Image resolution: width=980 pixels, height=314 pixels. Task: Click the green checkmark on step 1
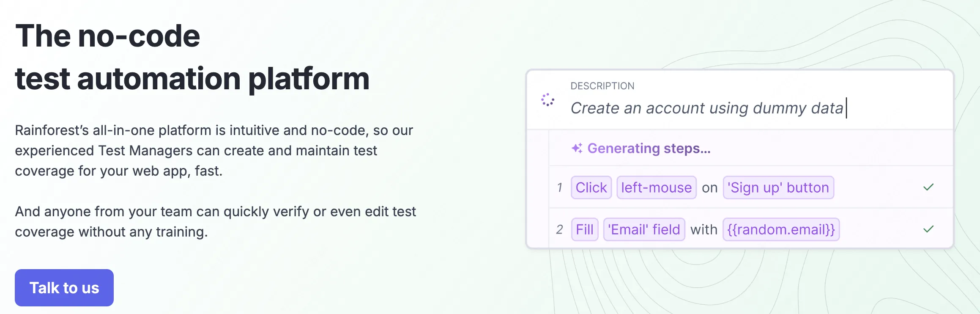coord(928,187)
